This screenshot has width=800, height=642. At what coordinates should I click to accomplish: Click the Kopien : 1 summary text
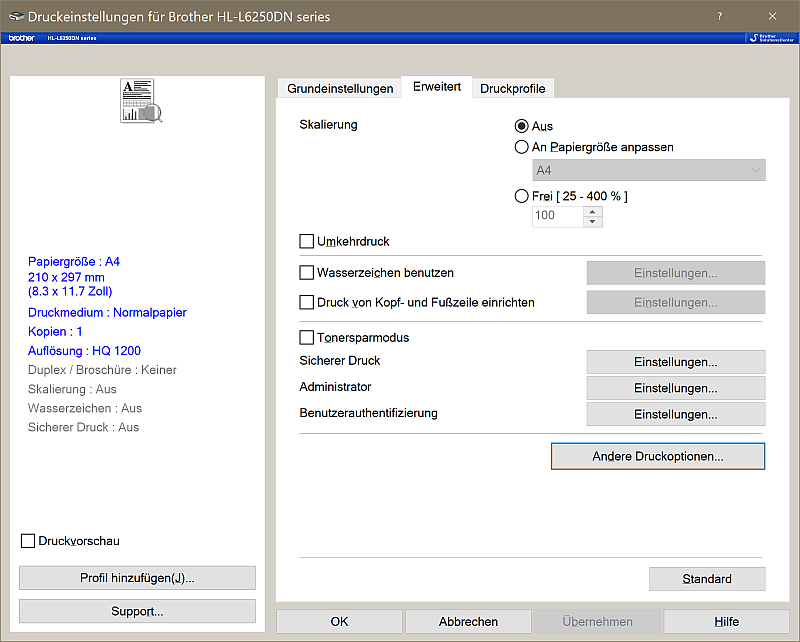[x=55, y=332]
